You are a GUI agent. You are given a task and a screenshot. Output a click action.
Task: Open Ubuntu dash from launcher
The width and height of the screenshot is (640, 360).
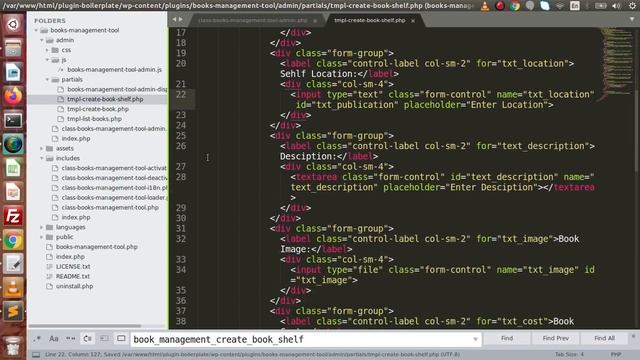point(13,24)
